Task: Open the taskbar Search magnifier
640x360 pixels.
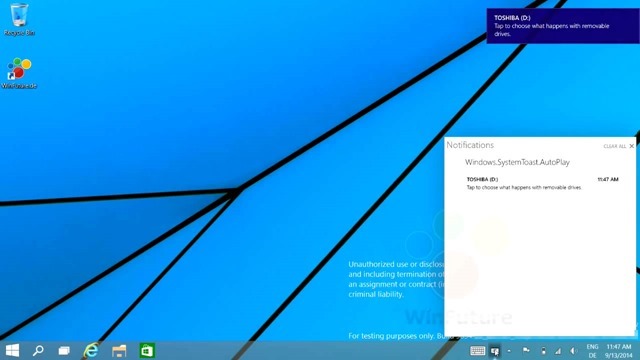Action: click(x=38, y=351)
